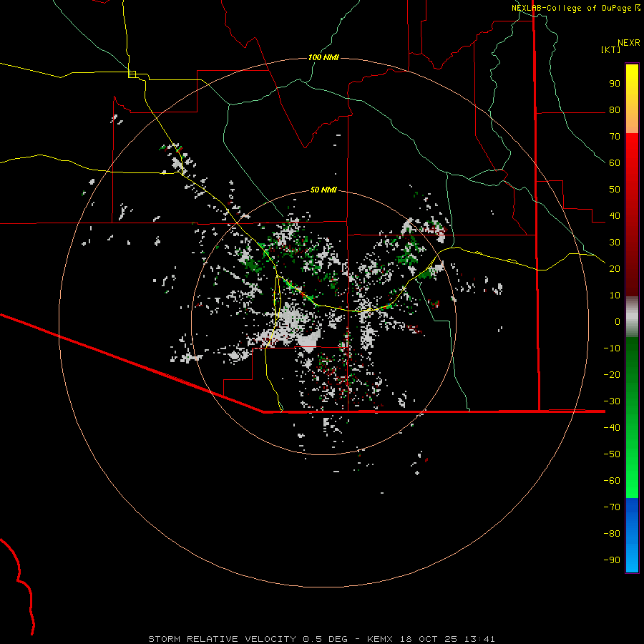Screen dimensions: 644x644
Task: Click the -90 value on the velocity scale
Action: 612,560
